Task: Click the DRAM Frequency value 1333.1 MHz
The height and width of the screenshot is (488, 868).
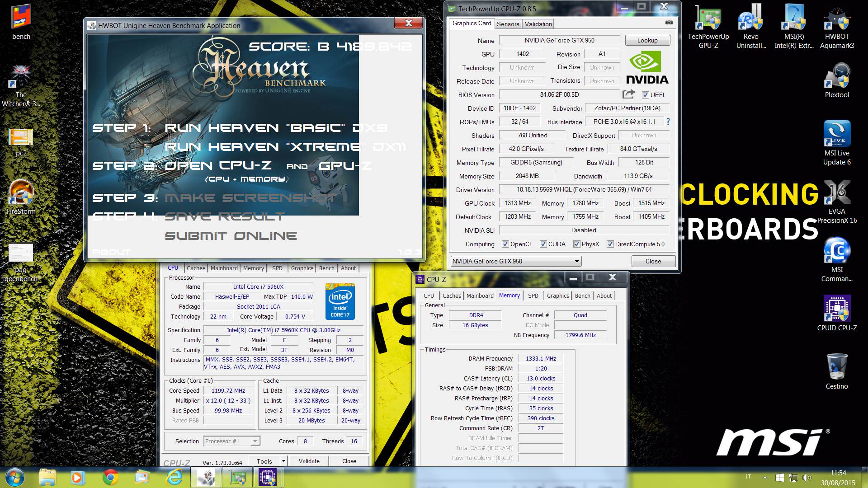Action: click(x=541, y=358)
